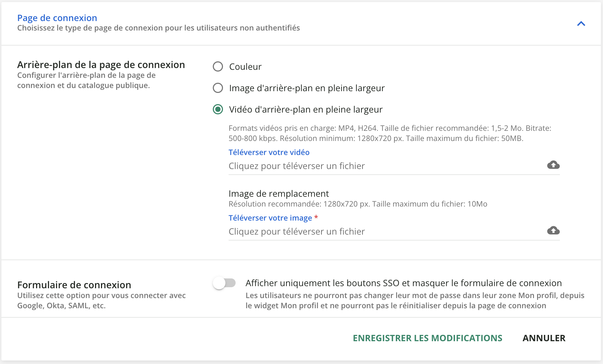Click the video file upload field

[351, 166]
